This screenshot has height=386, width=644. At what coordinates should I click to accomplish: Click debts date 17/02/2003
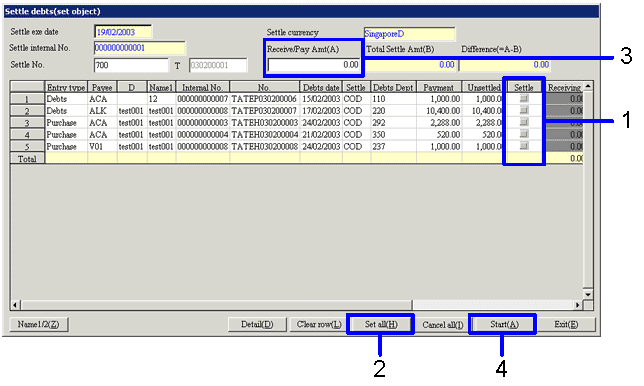click(321, 111)
